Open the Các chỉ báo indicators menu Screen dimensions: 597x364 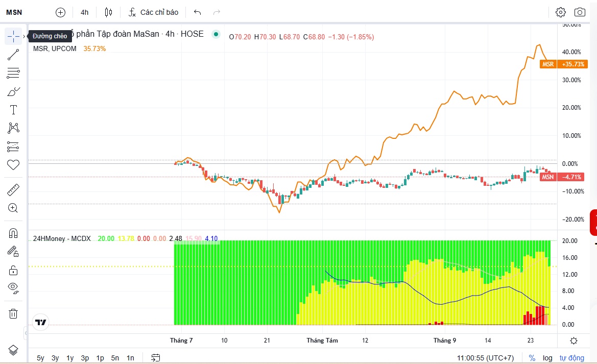point(153,13)
